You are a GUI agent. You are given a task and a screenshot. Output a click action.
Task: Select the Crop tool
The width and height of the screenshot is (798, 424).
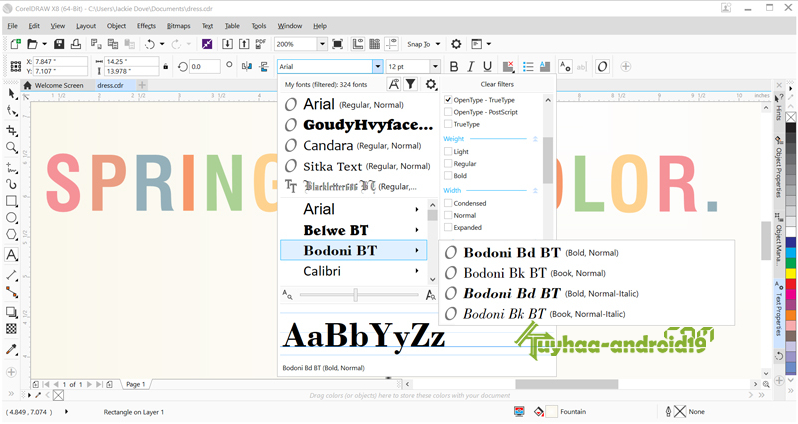(x=11, y=131)
